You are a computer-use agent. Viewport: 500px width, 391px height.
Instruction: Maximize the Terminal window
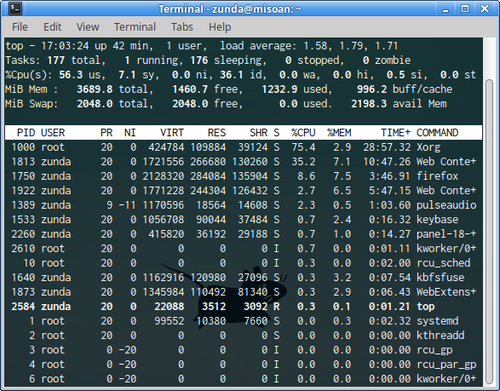pyautogui.click(x=465, y=9)
